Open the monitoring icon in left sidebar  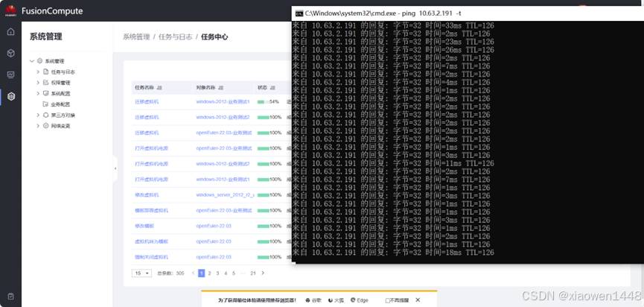pos(10,75)
